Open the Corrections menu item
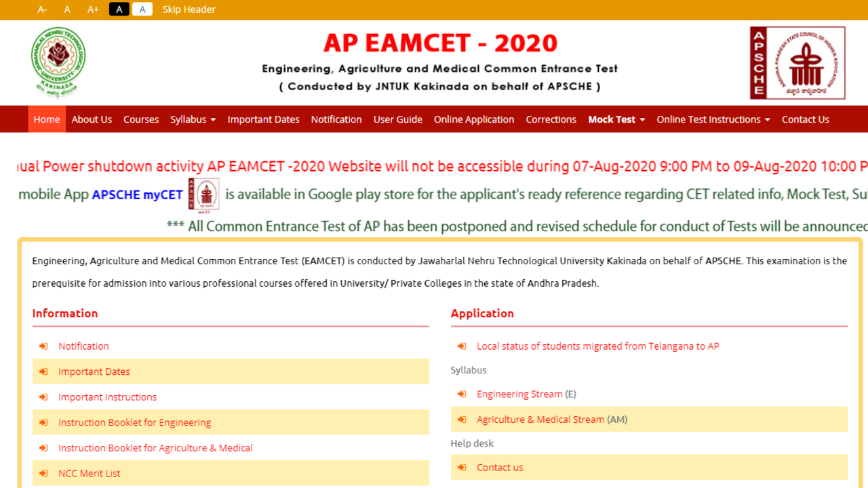The image size is (868, 488). (x=551, y=119)
